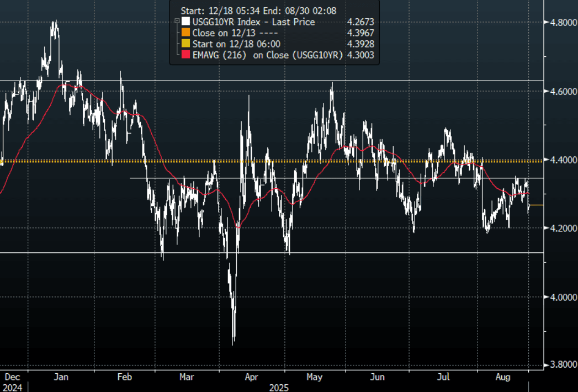Screen dimensions: 578x392
Task: Click the red EMAVG (216) swatch
Action: tap(185, 55)
